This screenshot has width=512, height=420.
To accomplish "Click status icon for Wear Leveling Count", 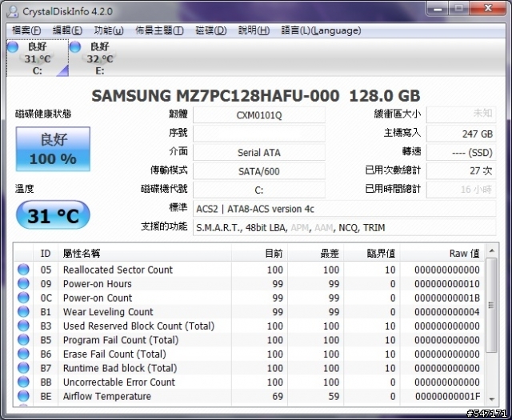I will click(23, 311).
